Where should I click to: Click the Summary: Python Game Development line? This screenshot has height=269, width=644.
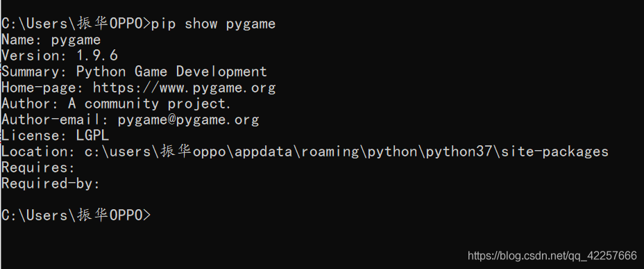tap(135, 72)
